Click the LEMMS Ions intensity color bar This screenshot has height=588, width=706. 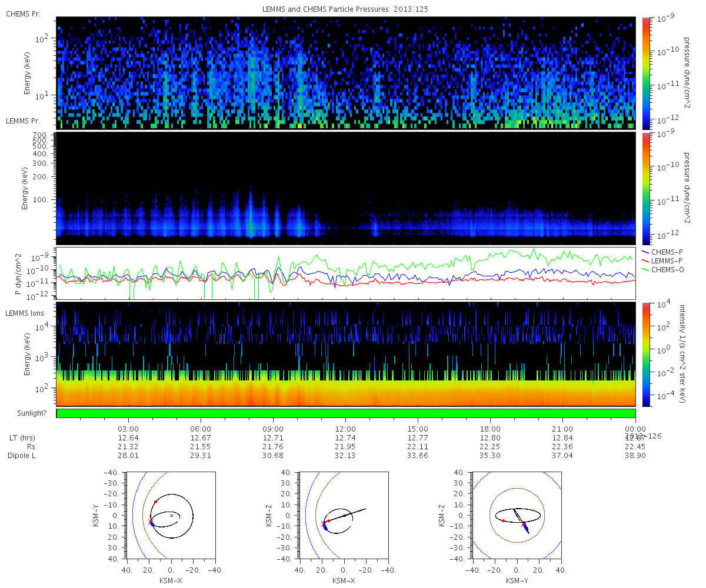[646, 355]
